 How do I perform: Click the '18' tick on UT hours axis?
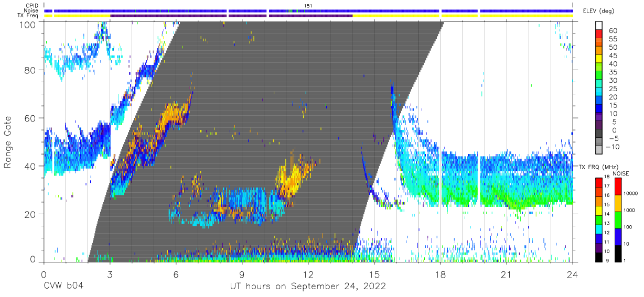440,274
